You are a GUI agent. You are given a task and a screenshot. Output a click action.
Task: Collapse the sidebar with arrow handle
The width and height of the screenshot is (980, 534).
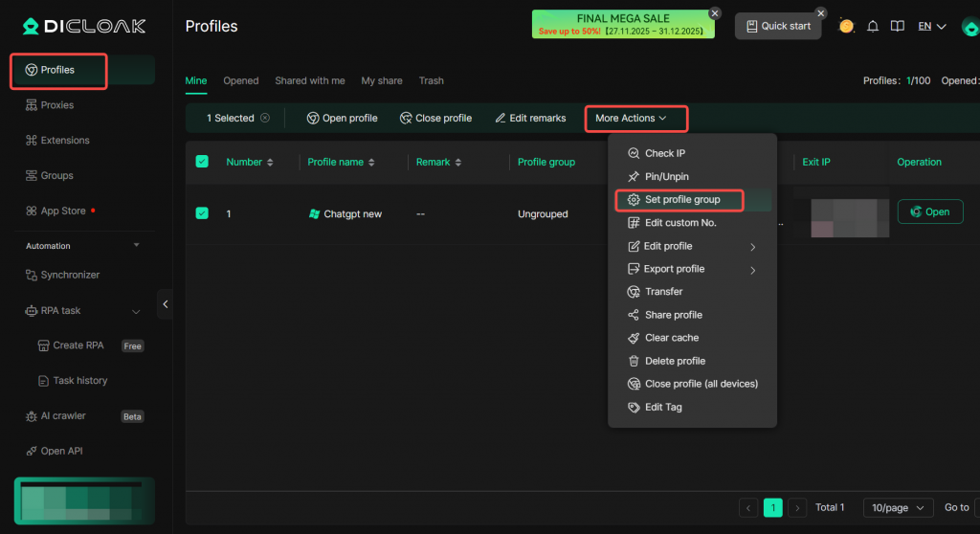165,304
